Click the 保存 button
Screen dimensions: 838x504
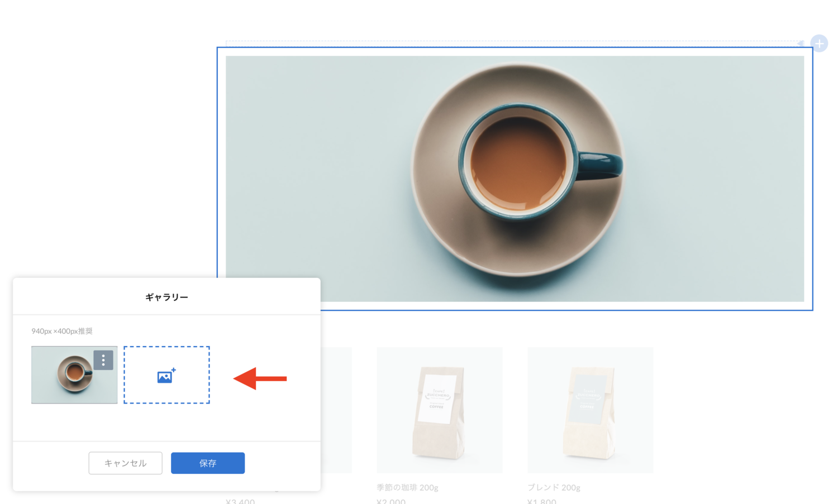tap(208, 463)
